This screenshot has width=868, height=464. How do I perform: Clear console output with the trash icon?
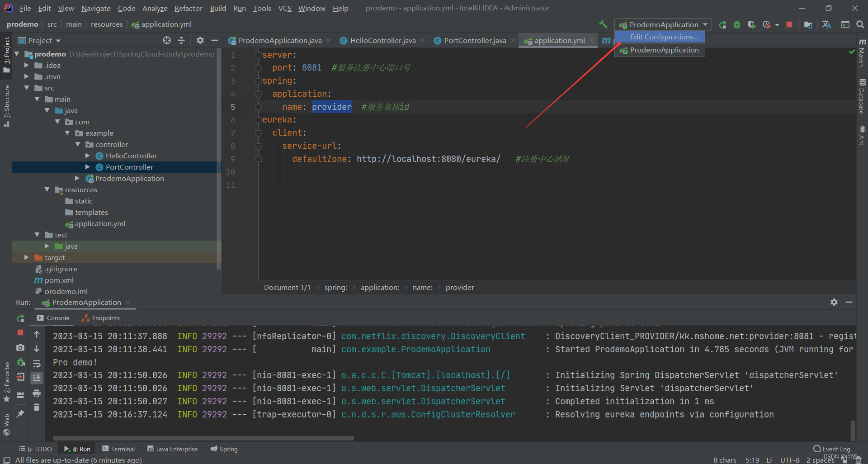pyautogui.click(x=37, y=407)
